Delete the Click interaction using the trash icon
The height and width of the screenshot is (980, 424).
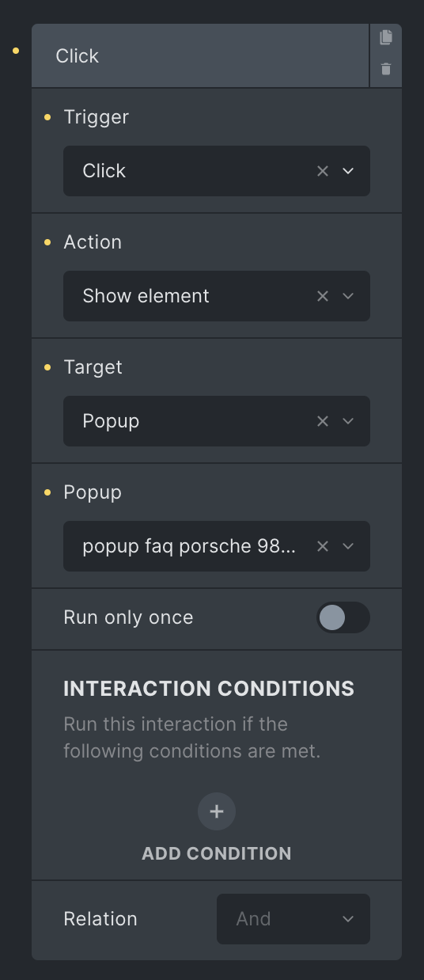point(386,70)
